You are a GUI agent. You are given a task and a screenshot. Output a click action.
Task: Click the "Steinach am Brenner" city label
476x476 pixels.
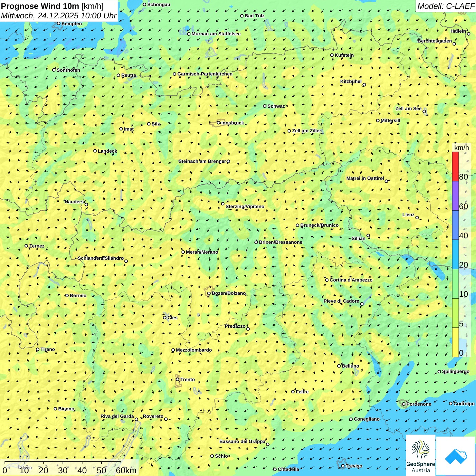click(202, 161)
